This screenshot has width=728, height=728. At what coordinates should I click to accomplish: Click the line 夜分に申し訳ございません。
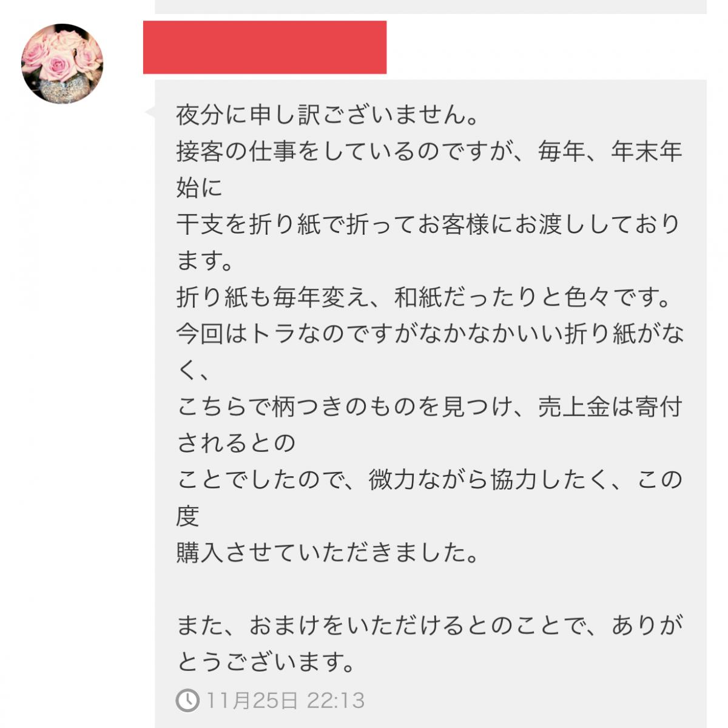pyautogui.click(x=328, y=115)
